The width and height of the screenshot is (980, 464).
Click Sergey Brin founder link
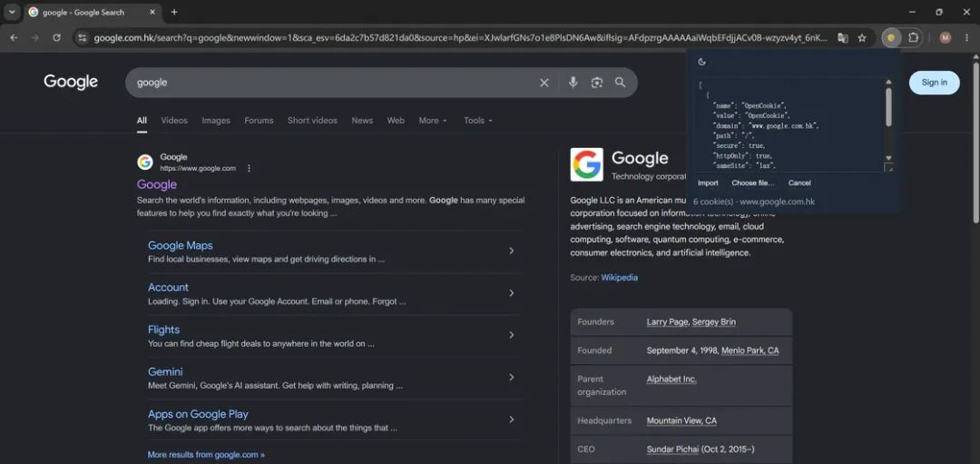click(714, 322)
